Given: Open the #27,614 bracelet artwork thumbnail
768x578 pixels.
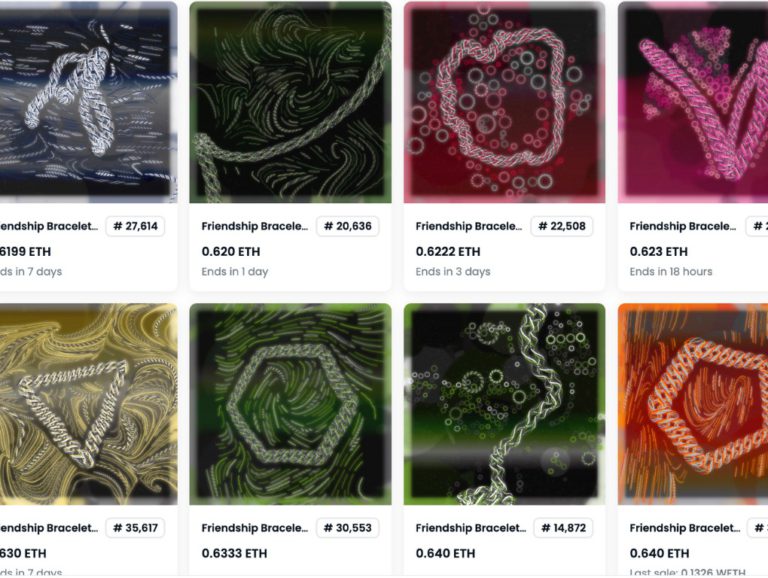Looking at the screenshot, I should pos(88,102).
